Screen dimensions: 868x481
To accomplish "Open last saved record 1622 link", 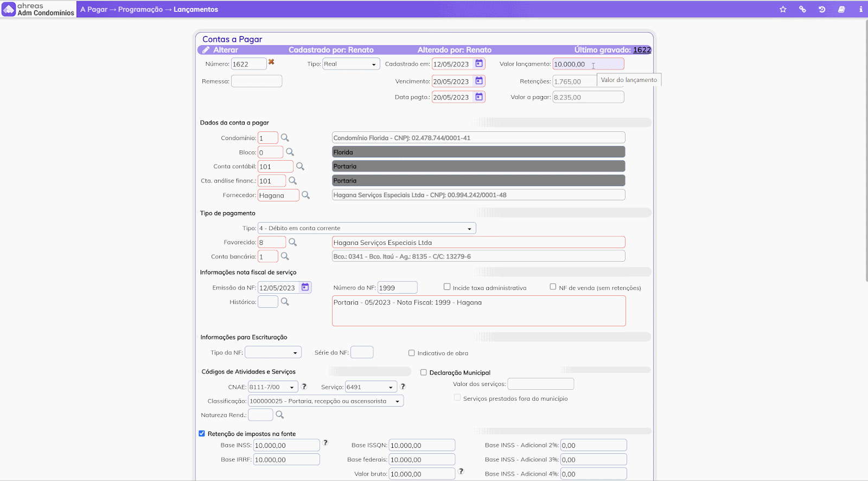I will (x=642, y=50).
